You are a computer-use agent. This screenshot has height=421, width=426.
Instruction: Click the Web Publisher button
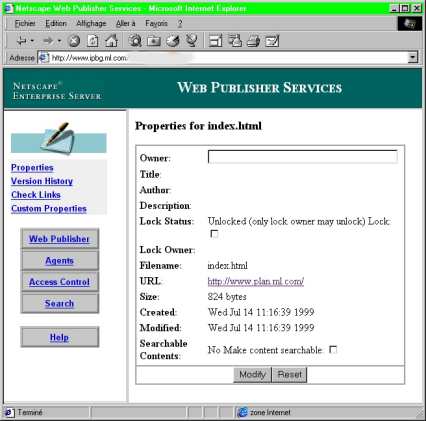pyautogui.click(x=60, y=239)
